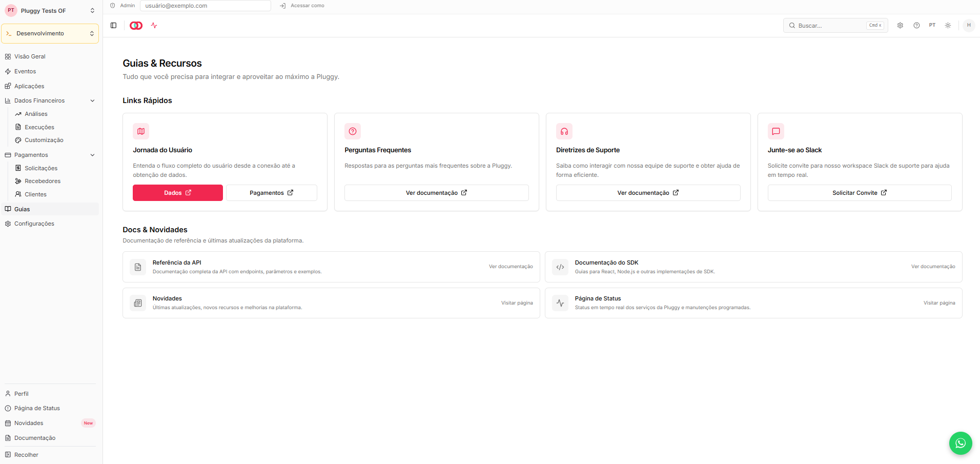This screenshot has width=980, height=464.
Task: Click Solicitar Convite button
Action: pyautogui.click(x=860, y=193)
